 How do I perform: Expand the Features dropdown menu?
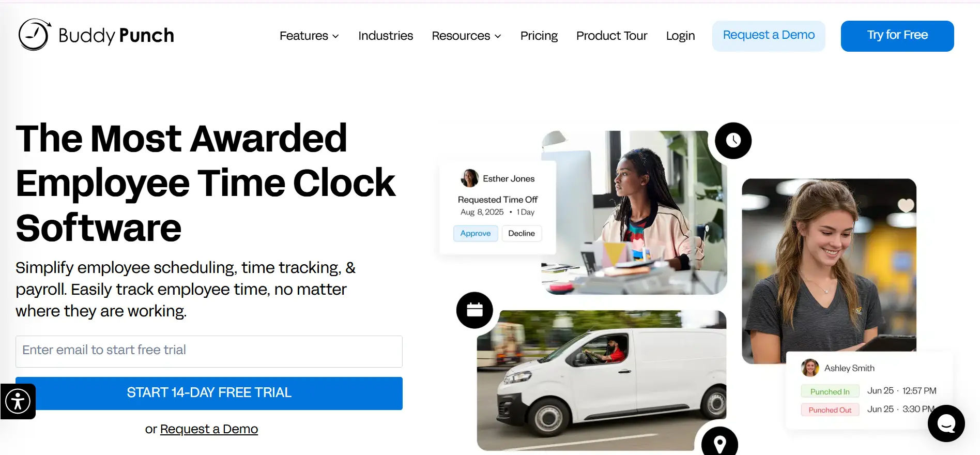(309, 36)
